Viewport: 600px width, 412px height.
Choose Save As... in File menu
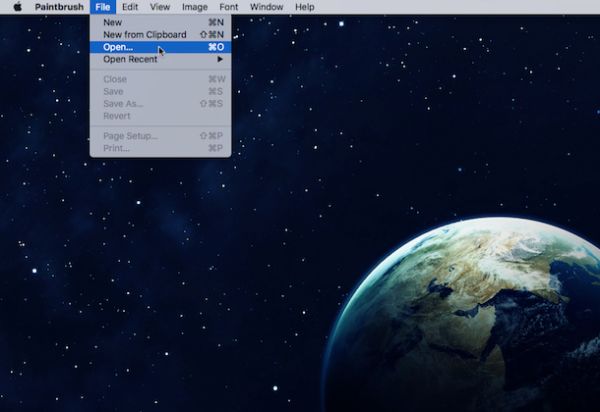(x=122, y=103)
